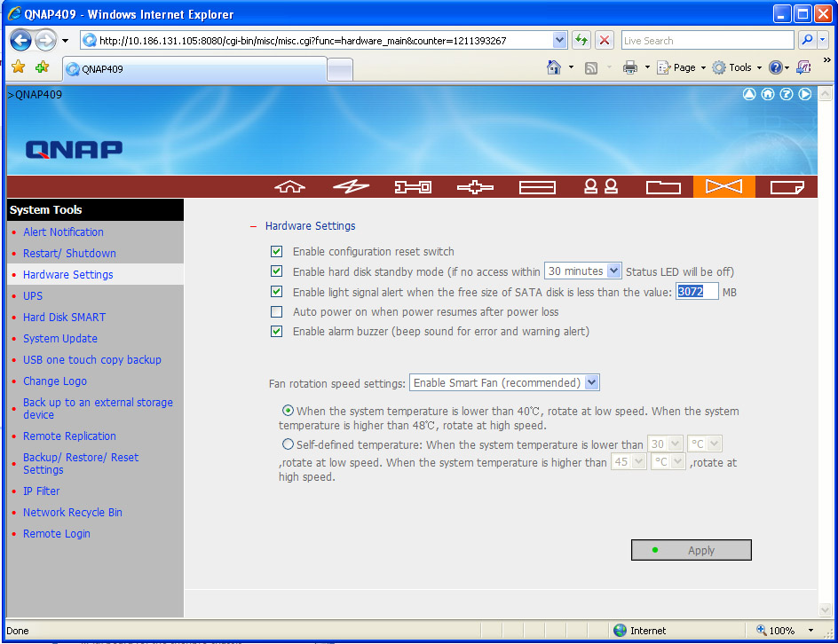The image size is (838, 644).
Task: Open the Network Settings connector icon
Action: click(475, 187)
